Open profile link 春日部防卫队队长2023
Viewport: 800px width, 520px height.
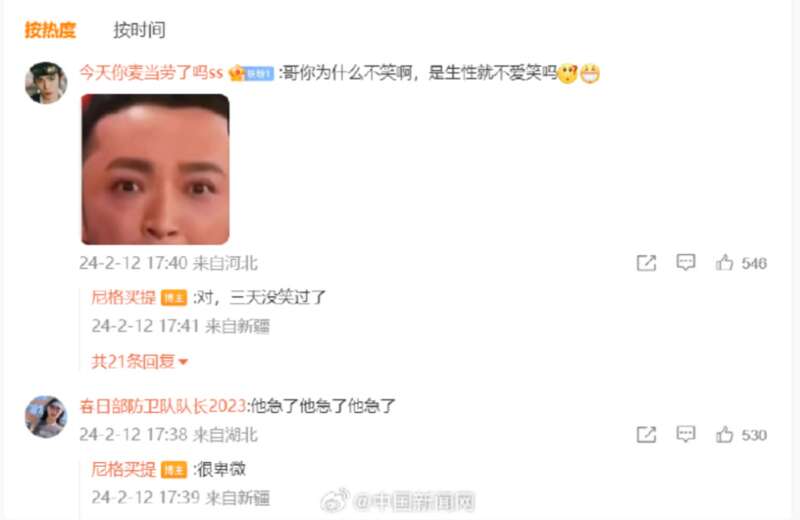(163, 406)
